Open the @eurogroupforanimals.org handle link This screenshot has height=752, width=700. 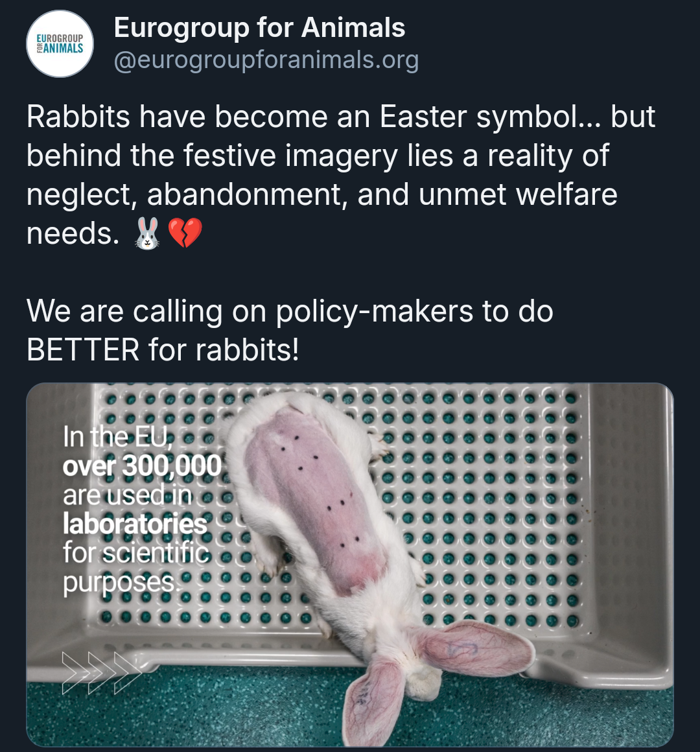click(266, 60)
